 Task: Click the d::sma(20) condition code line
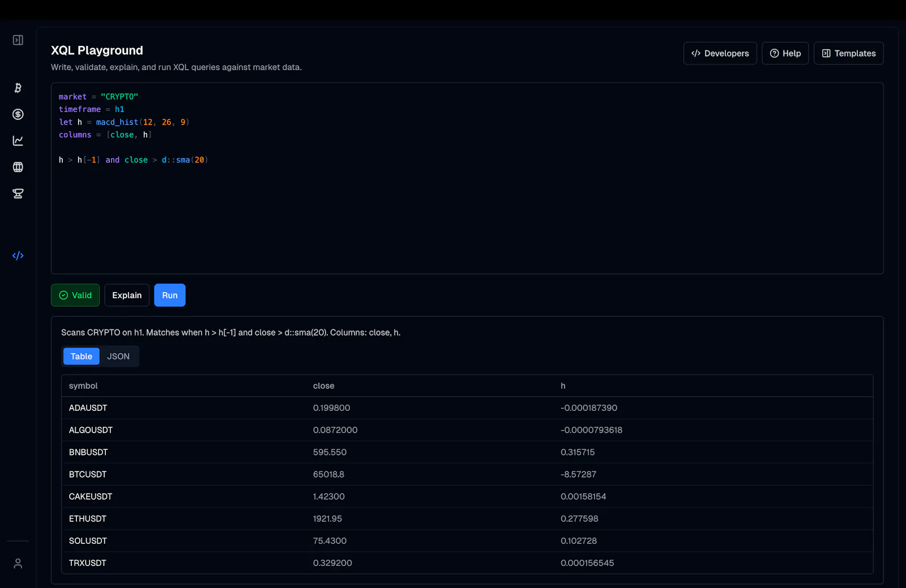pos(134,160)
